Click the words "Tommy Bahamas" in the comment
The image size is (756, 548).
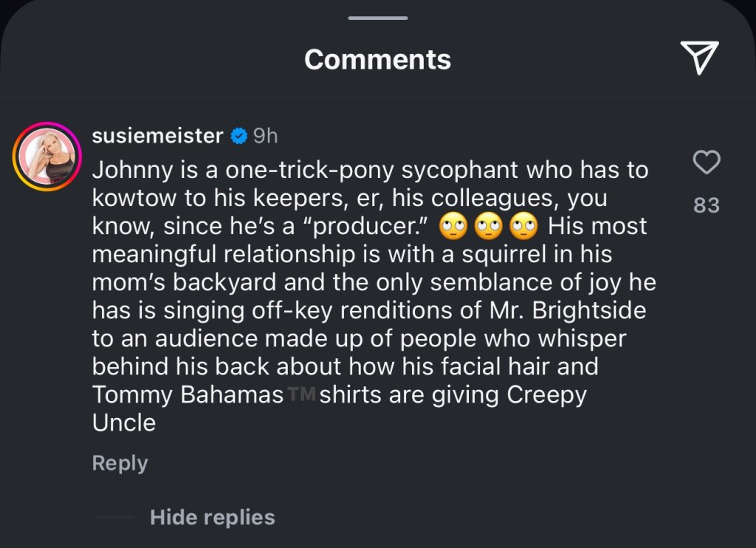coord(188,395)
